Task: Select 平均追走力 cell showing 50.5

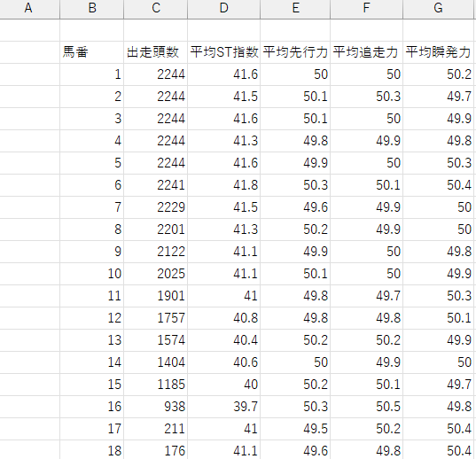Action: [366, 407]
